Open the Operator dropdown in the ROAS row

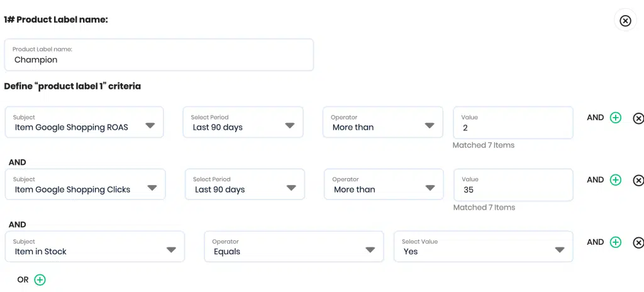point(383,122)
